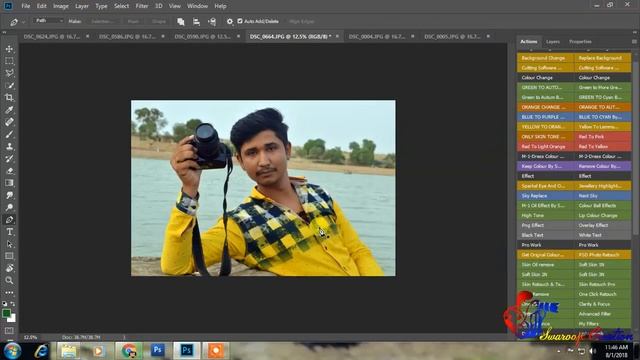Click the foreground color swatch
Viewport: 640px width, 360px height.
tap(6, 313)
